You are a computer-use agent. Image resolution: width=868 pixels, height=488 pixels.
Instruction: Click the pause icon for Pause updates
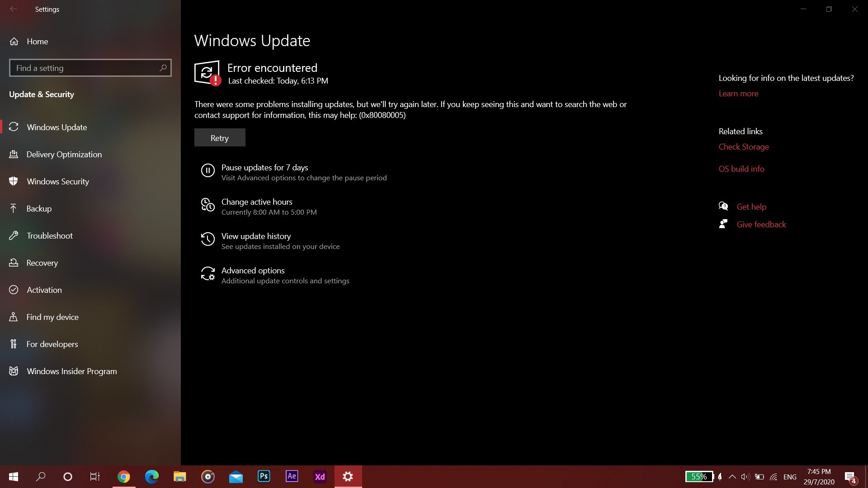coord(208,170)
